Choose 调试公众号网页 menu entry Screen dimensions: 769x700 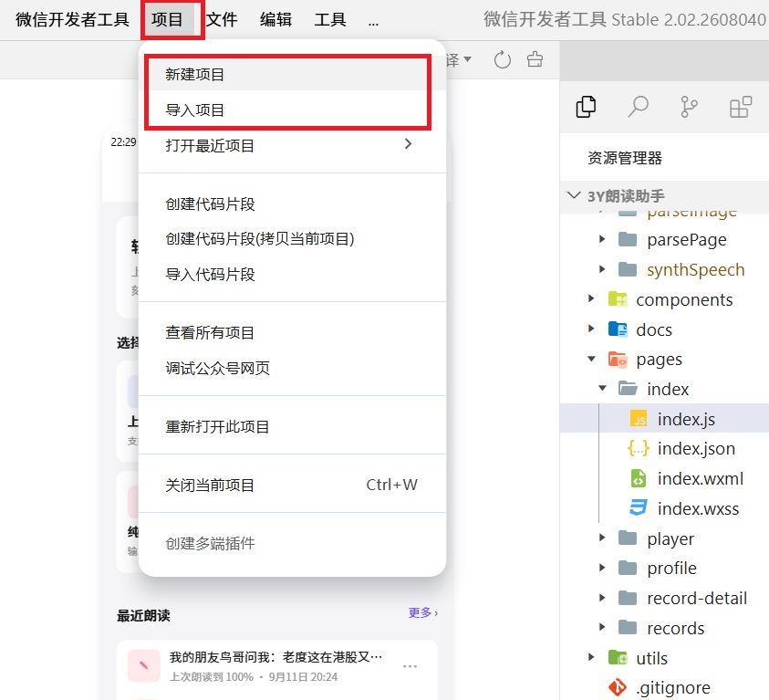[x=292, y=368]
